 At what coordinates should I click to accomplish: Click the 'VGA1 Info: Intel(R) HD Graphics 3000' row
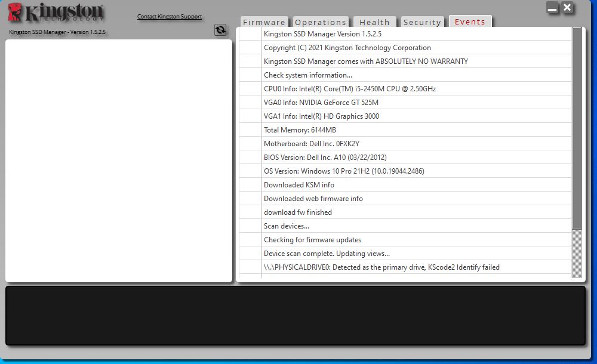point(405,116)
